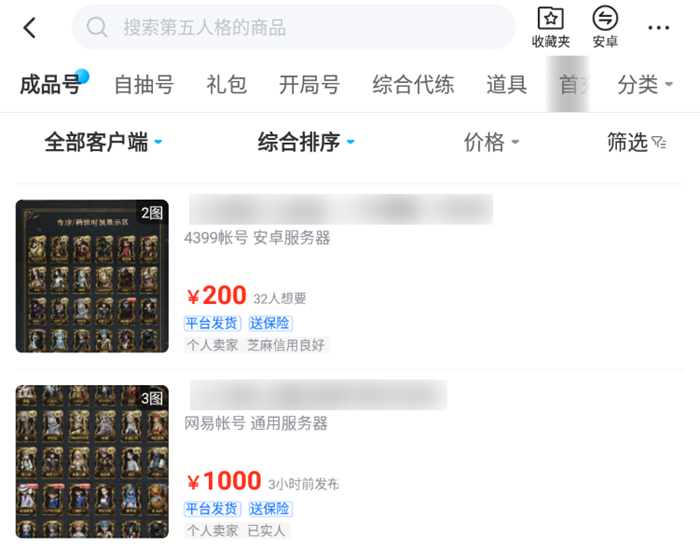Select the 道具 tab
Viewport: 700px width, 552px height.
click(507, 84)
